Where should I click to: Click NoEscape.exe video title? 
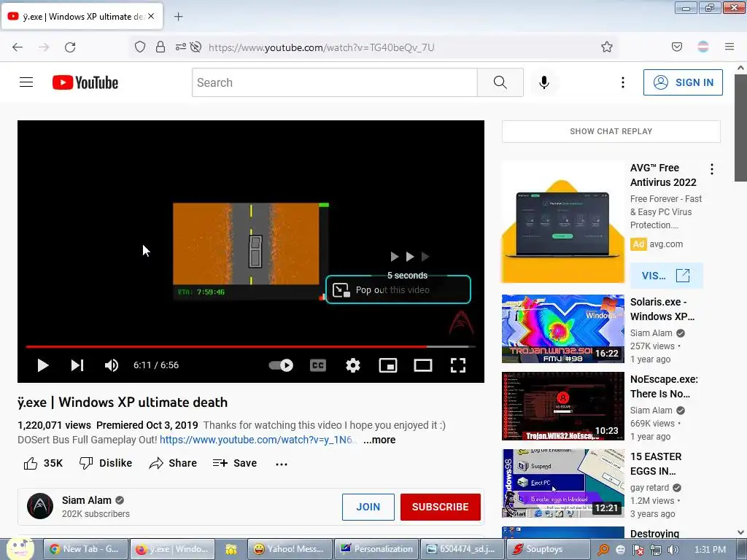pos(664,386)
